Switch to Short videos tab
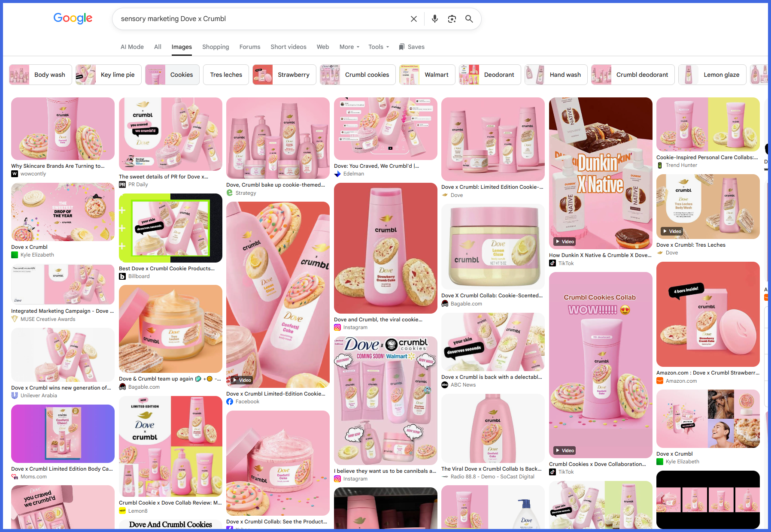 (x=288, y=47)
